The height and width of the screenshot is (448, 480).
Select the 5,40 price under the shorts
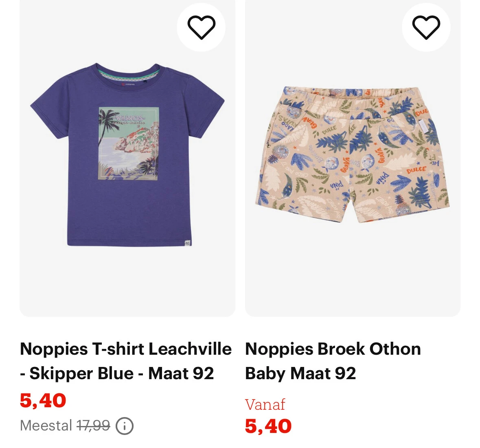pos(268,427)
